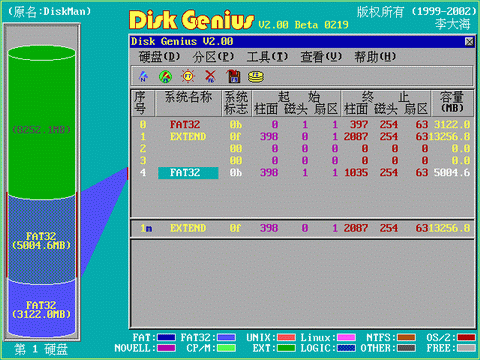This screenshot has height=360, width=480.
Task: Open the 查看(V) menu
Action: pyautogui.click(x=321, y=57)
